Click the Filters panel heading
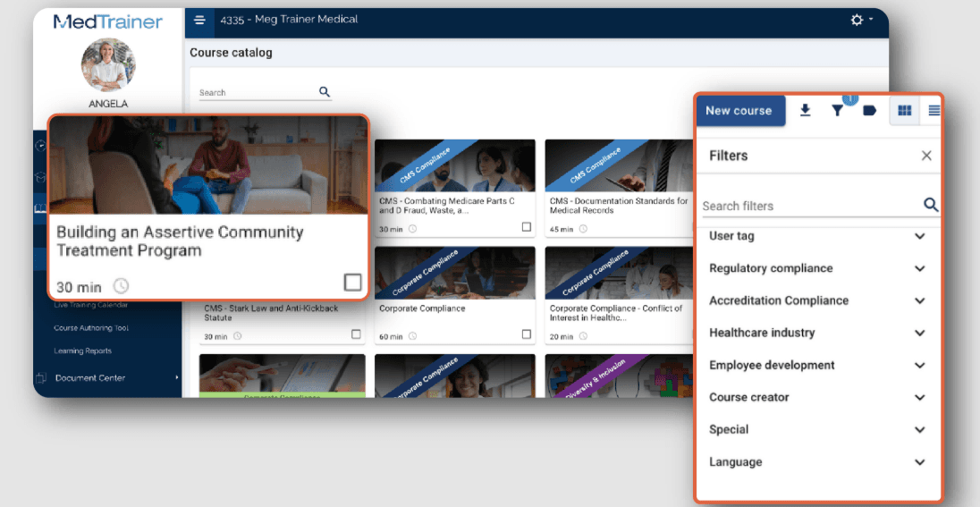Image resolution: width=980 pixels, height=507 pixels. [x=728, y=156]
